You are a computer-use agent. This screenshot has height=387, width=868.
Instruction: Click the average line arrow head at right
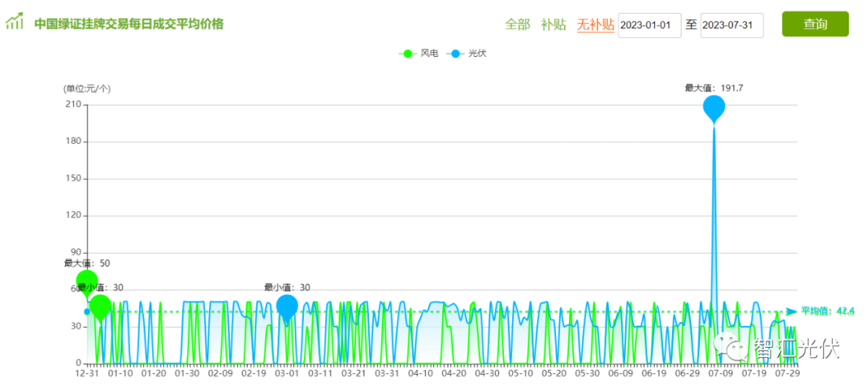792,312
